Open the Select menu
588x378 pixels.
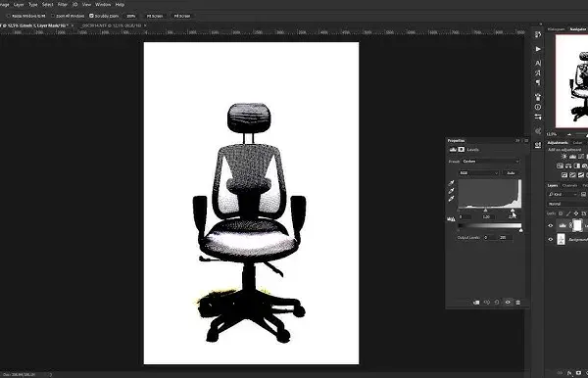coord(48,5)
